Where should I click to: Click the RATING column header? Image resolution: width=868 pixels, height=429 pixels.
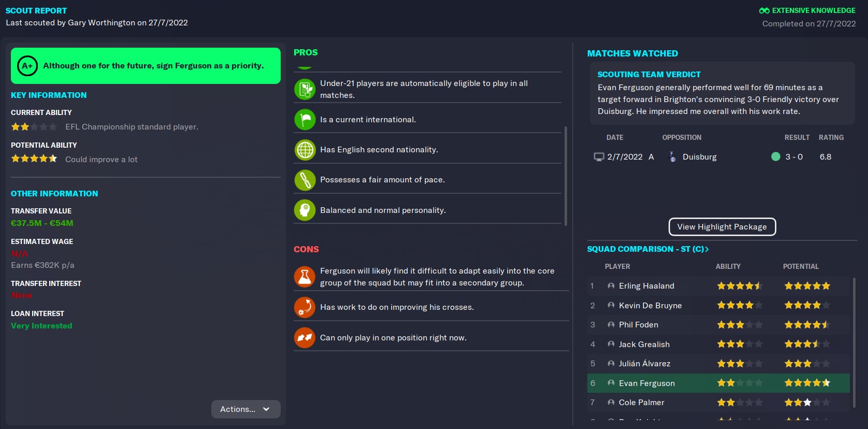point(831,137)
